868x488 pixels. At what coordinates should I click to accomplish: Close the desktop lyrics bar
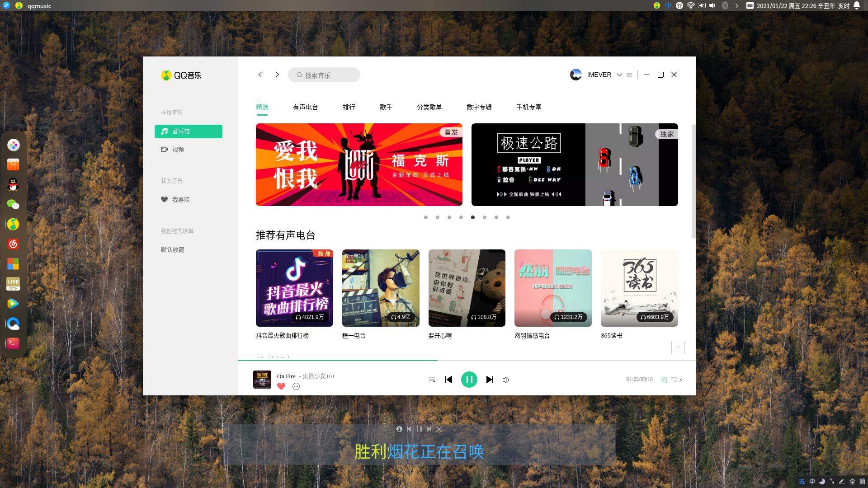tap(439, 429)
